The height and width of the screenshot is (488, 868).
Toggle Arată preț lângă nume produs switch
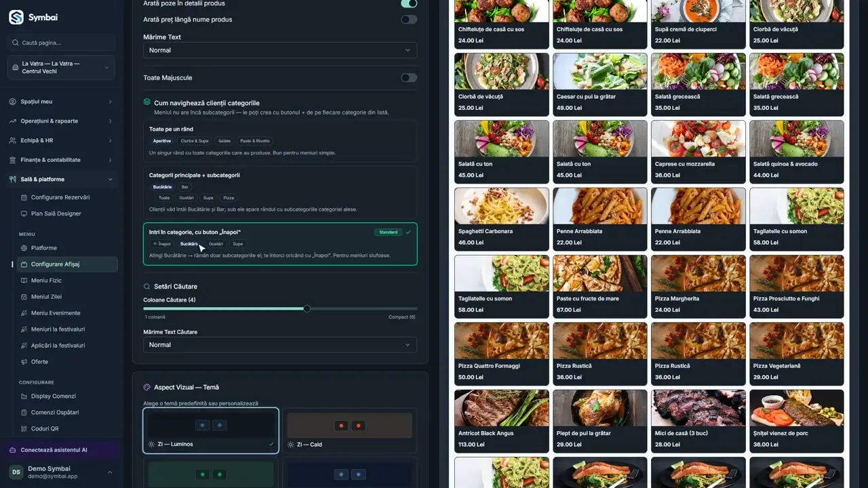pyautogui.click(x=409, y=20)
